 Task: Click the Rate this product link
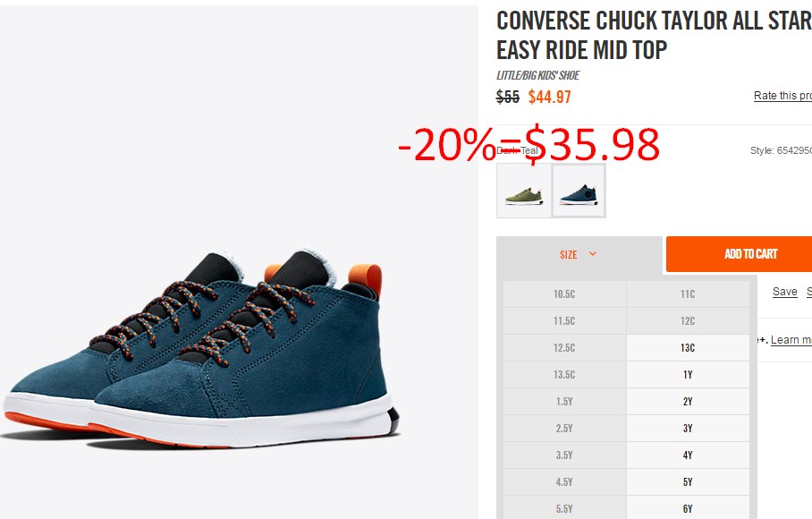[782, 96]
